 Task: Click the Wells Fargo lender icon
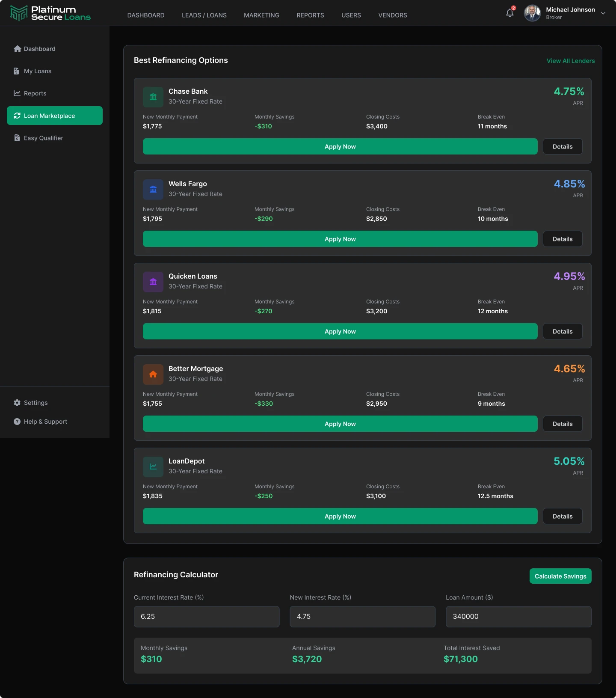(153, 190)
